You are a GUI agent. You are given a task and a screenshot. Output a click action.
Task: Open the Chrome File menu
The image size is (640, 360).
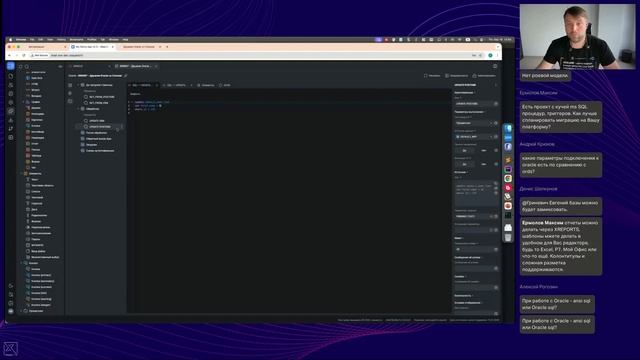(x=32, y=40)
